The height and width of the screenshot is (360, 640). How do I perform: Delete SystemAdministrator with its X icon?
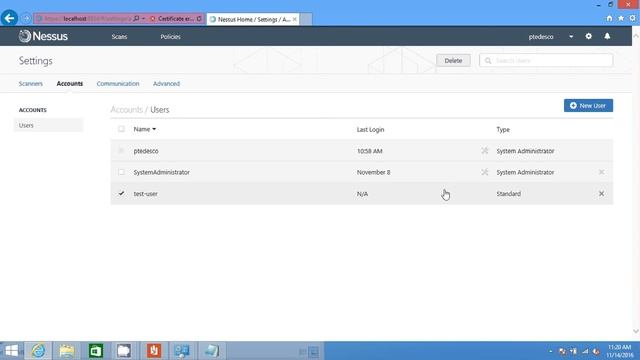coord(601,172)
